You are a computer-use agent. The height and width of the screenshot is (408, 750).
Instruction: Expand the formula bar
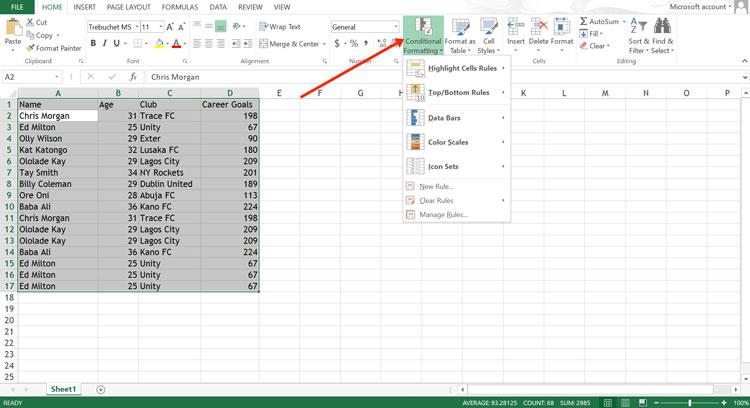(x=745, y=77)
